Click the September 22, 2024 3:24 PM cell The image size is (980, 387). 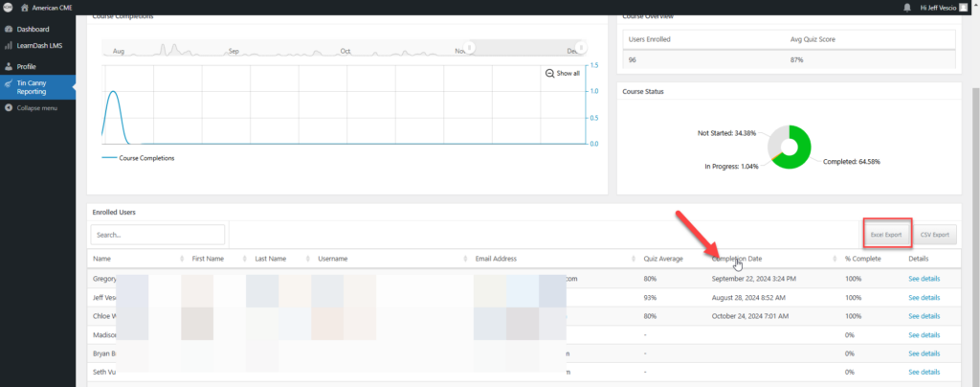click(x=754, y=279)
